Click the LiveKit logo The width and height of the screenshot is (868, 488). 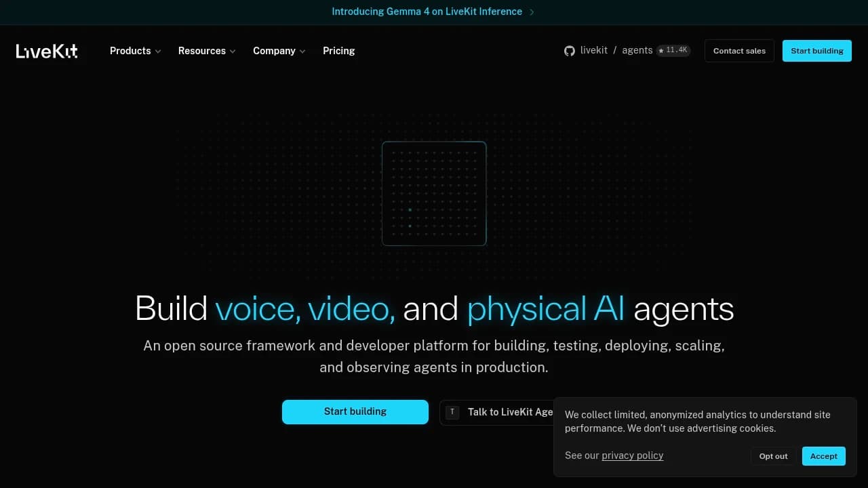[x=47, y=51]
